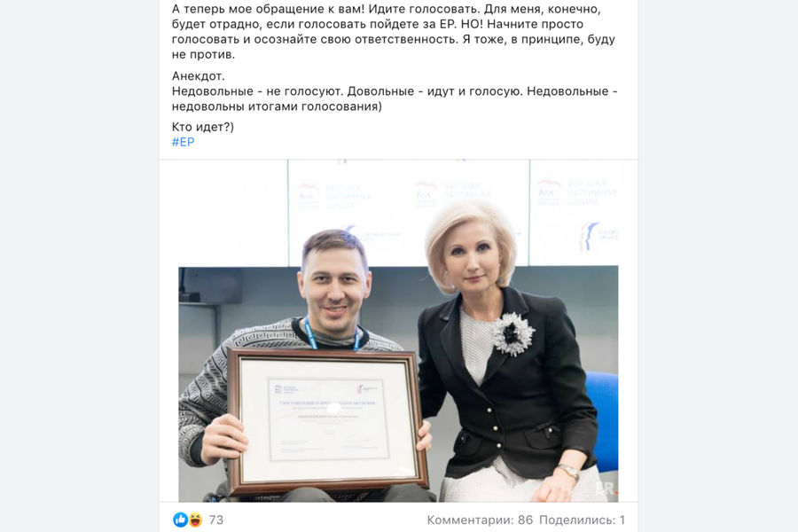
Task: Open the attached post photo
Action: [398, 331]
